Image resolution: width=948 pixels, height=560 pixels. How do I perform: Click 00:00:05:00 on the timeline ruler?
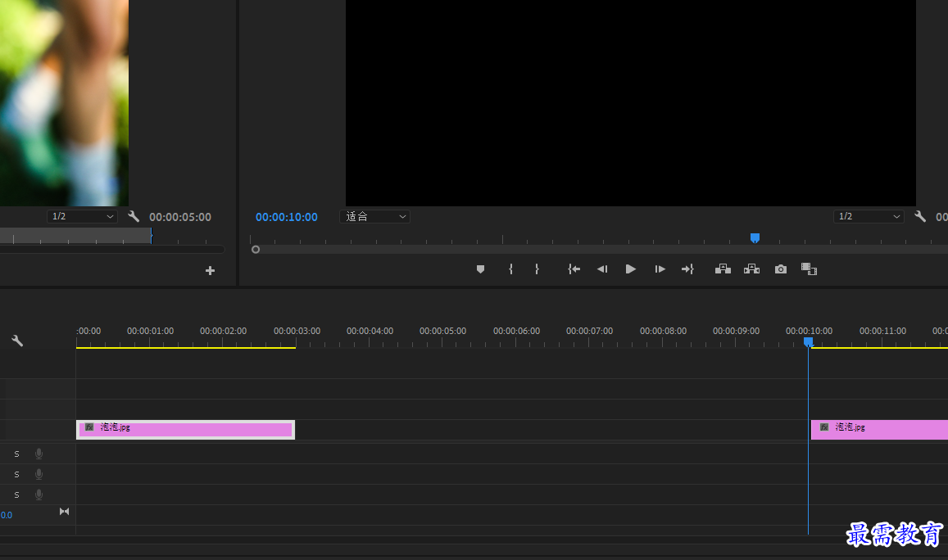pos(442,331)
